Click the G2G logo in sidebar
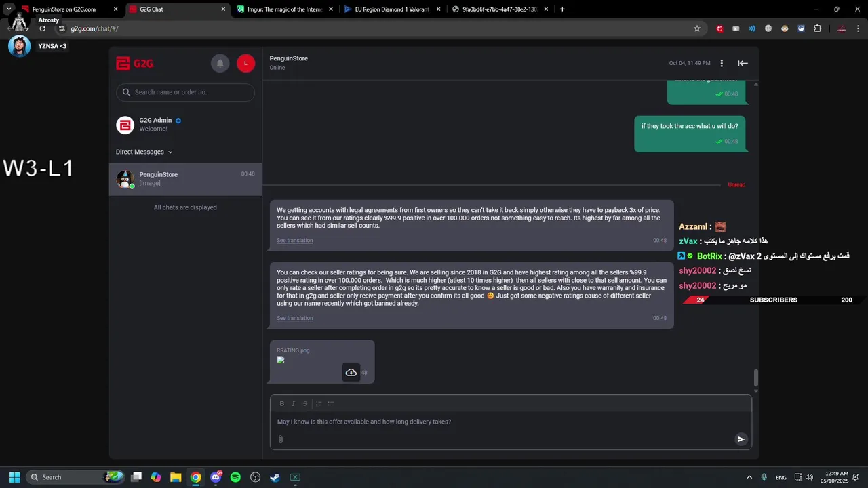 tap(134, 64)
